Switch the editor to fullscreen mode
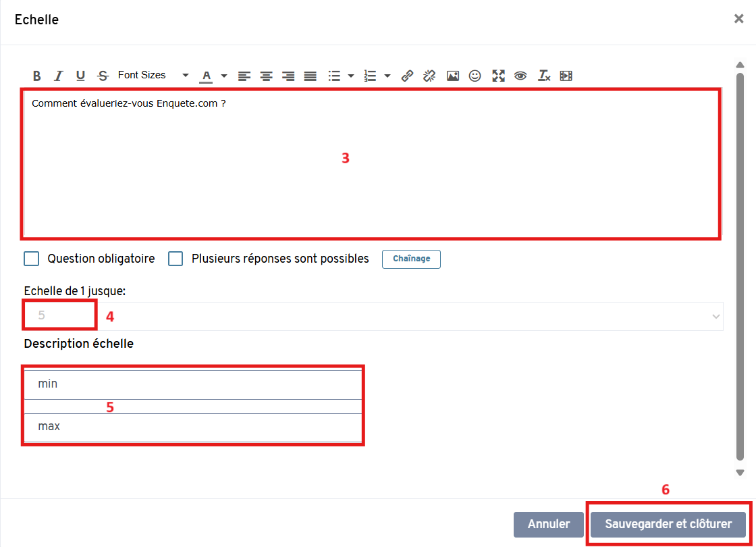The image size is (756, 547). point(498,76)
